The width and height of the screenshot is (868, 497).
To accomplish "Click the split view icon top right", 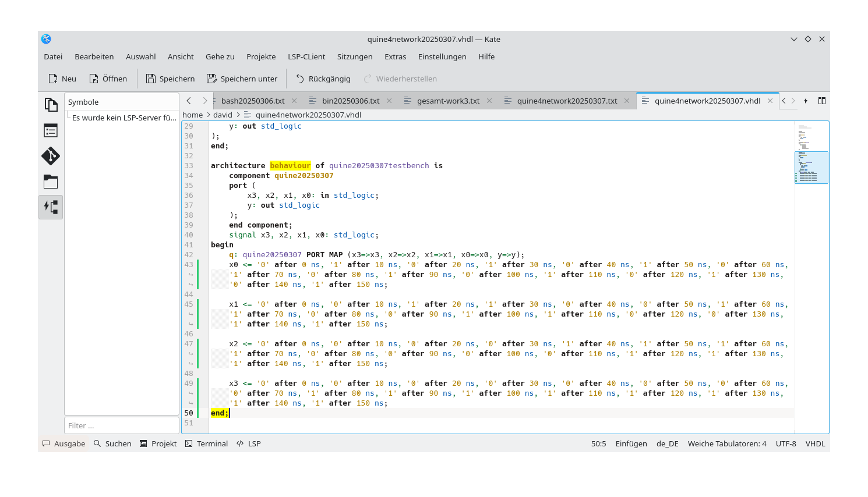I will [x=821, y=100].
